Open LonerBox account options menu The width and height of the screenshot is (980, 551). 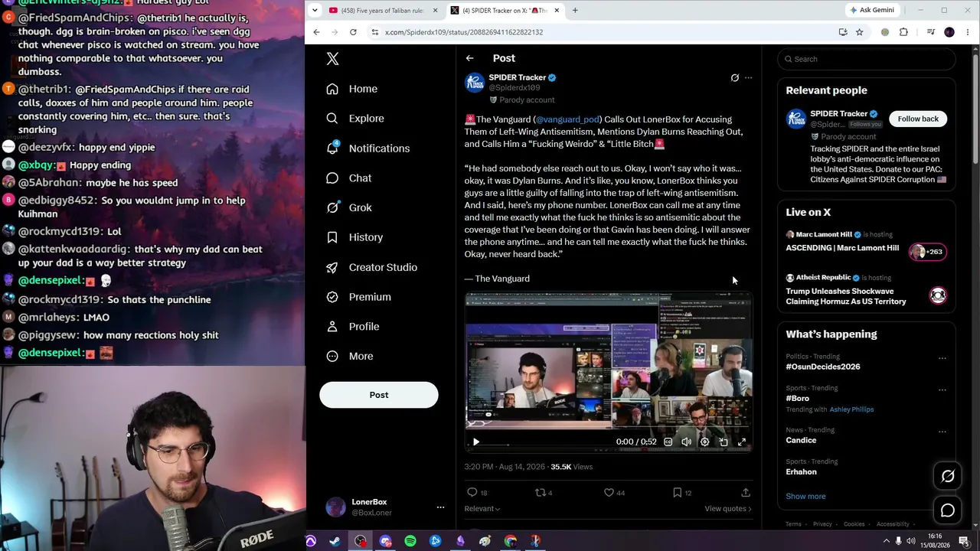coord(440,507)
